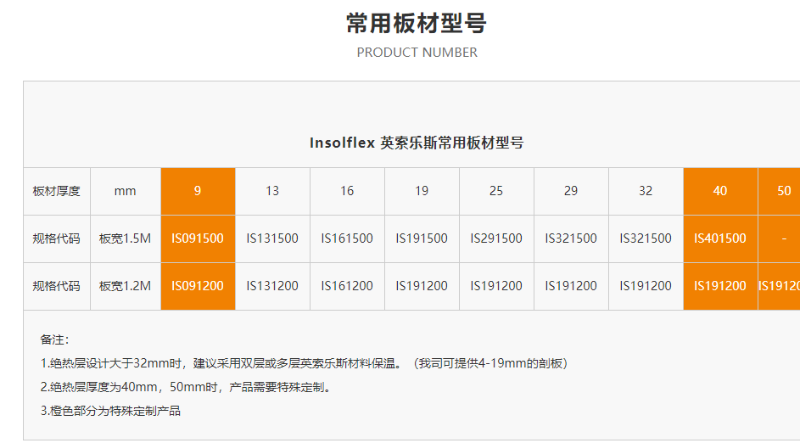Select the orange thickness 9 header cell
The image size is (800, 443).
coord(197,191)
